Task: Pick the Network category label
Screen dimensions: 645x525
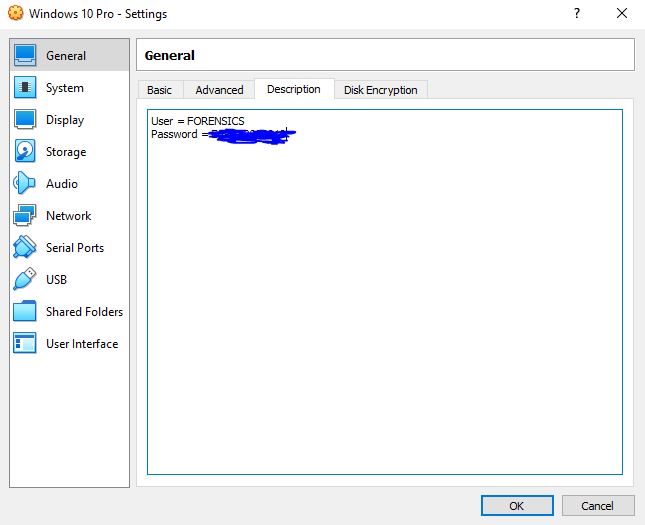Action: 68,216
